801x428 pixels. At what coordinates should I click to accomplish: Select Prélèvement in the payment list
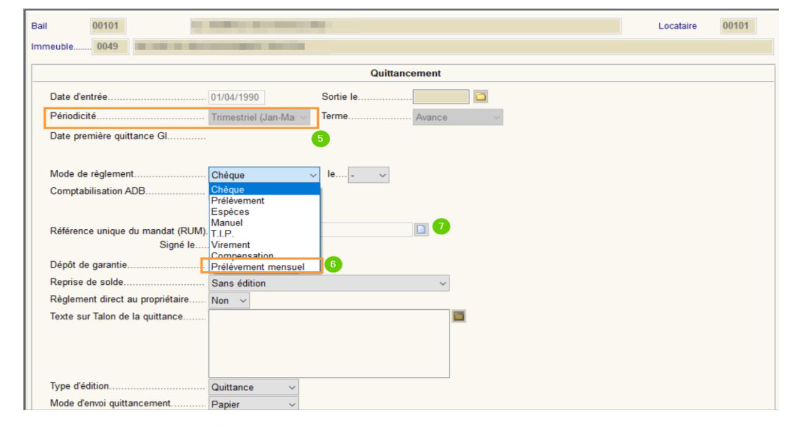coord(238,201)
